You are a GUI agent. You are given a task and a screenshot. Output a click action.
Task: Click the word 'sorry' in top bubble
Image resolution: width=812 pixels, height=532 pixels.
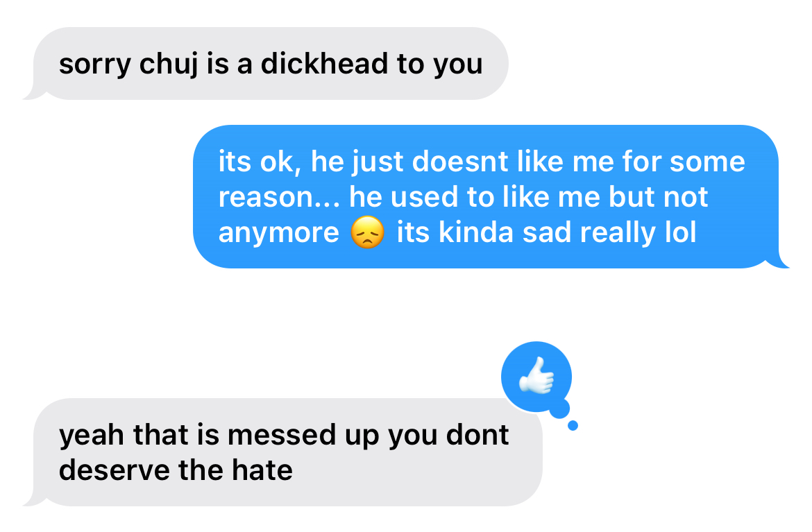95,65
